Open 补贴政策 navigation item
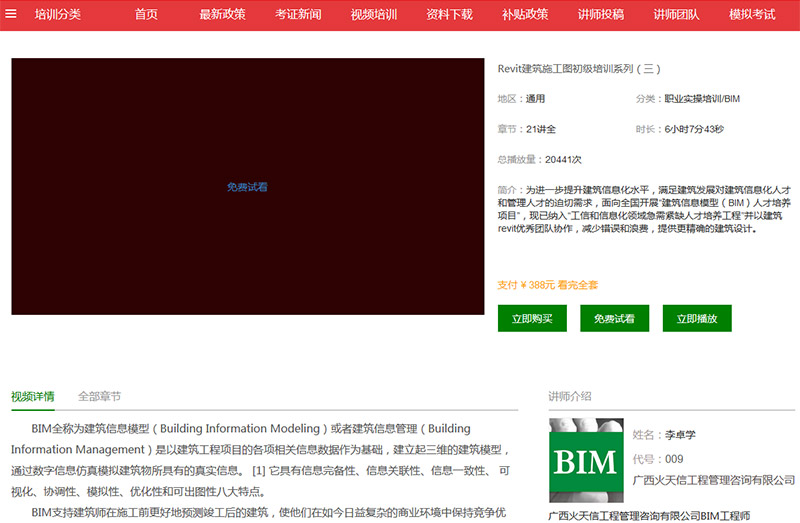This screenshot has height=523, width=800. (x=525, y=14)
